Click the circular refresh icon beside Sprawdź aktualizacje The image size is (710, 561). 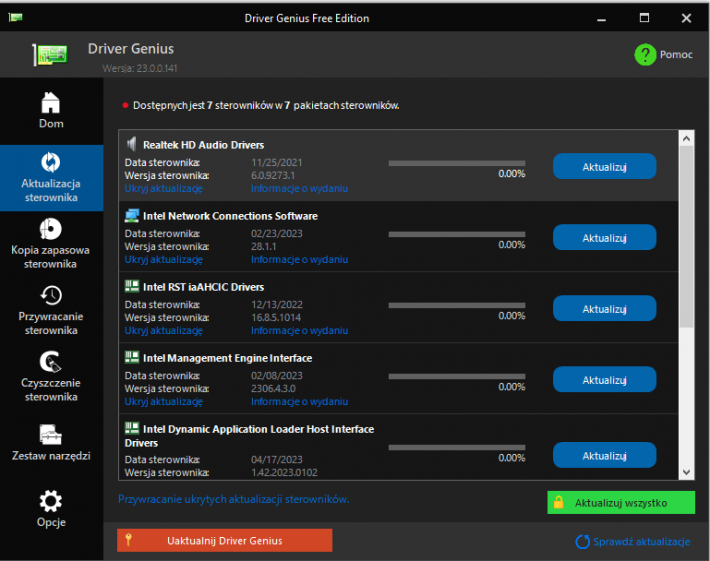click(582, 541)
